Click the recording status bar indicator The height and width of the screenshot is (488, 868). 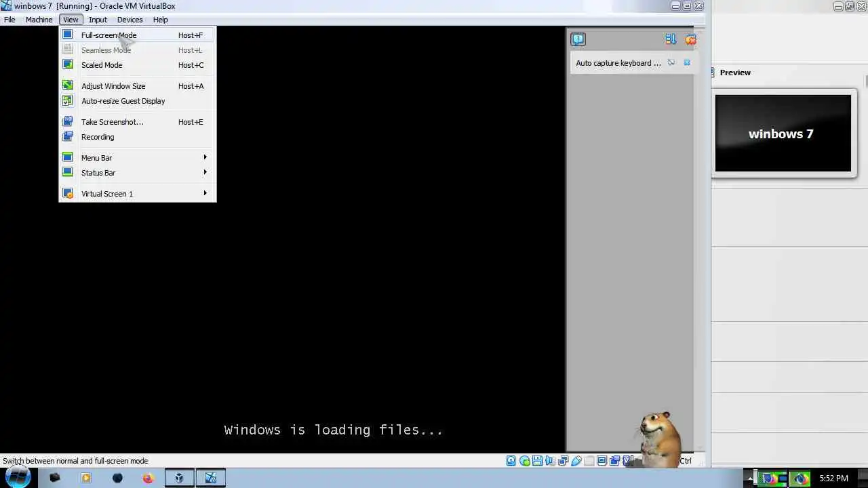tap(614, 461)
